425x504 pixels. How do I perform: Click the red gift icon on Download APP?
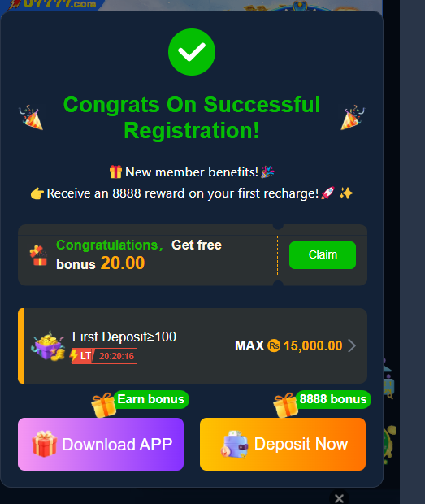point(45,444)
